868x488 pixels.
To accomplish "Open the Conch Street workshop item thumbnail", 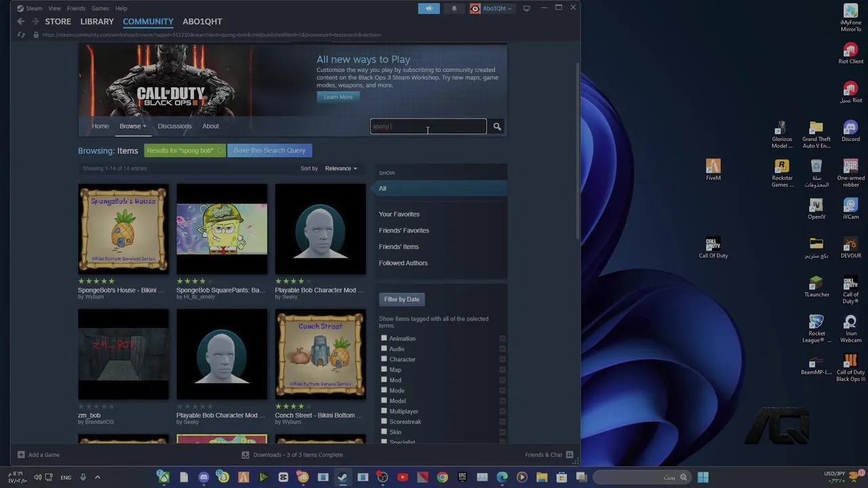I will [x=320, y=354].
